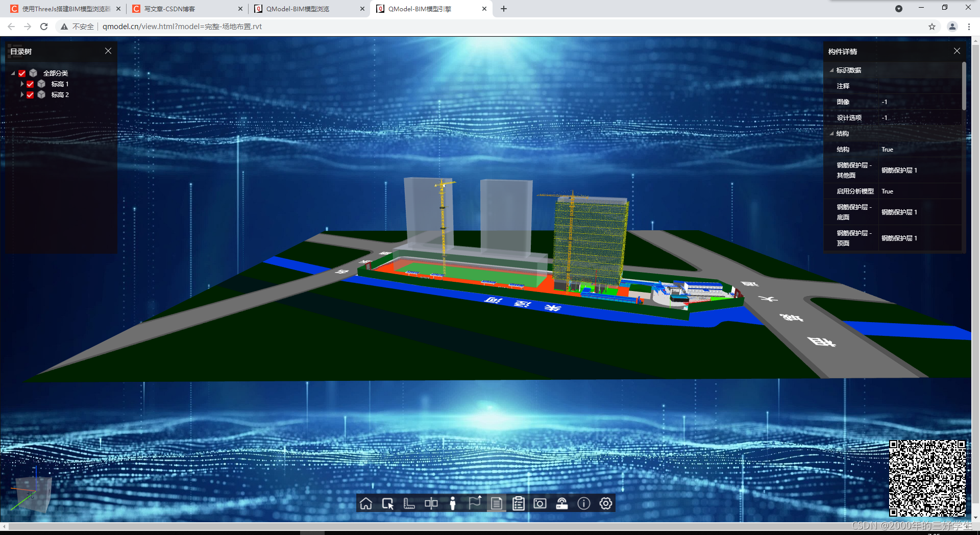Screen dimensions: 980x535
Task: Close the 目录树 panel
Action: pos(108,51)
